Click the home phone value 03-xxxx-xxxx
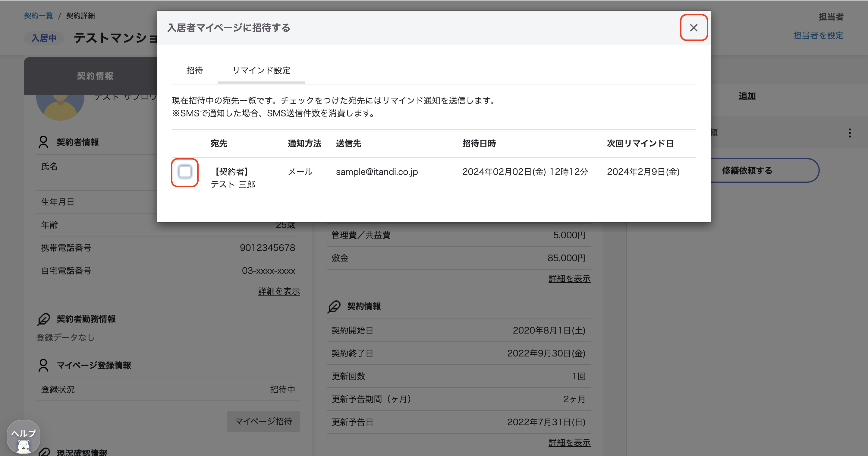Image resolution: width=868 pixels, height=456 pixels. point(268,271)
